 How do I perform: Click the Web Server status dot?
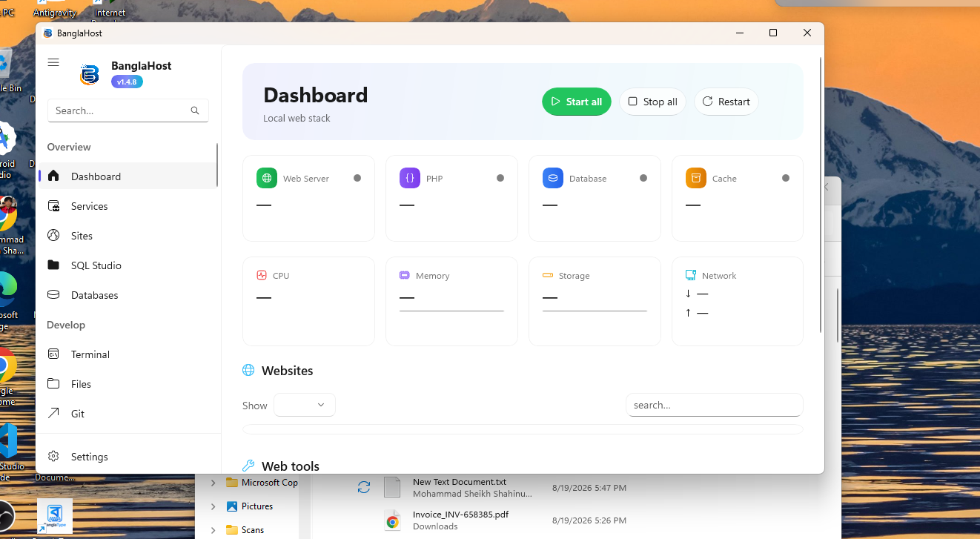click(x=357, y=178)
